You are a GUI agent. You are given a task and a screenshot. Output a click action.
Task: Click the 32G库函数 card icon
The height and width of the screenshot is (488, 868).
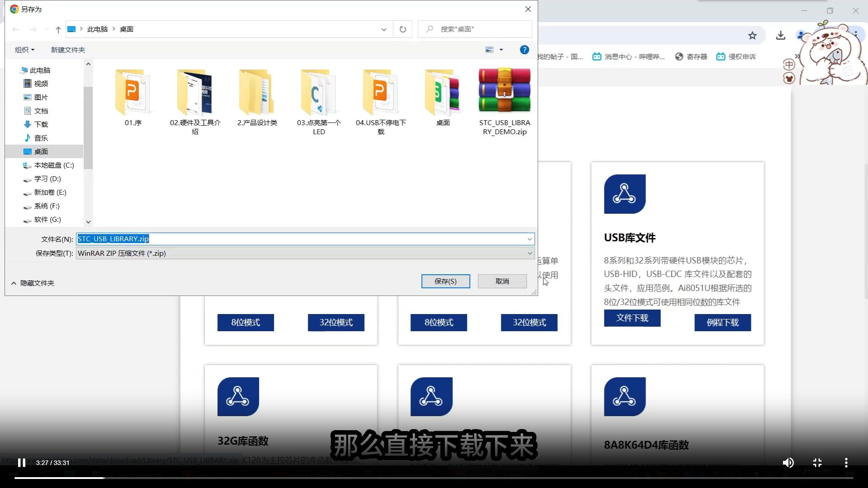(x=238, y=396)
